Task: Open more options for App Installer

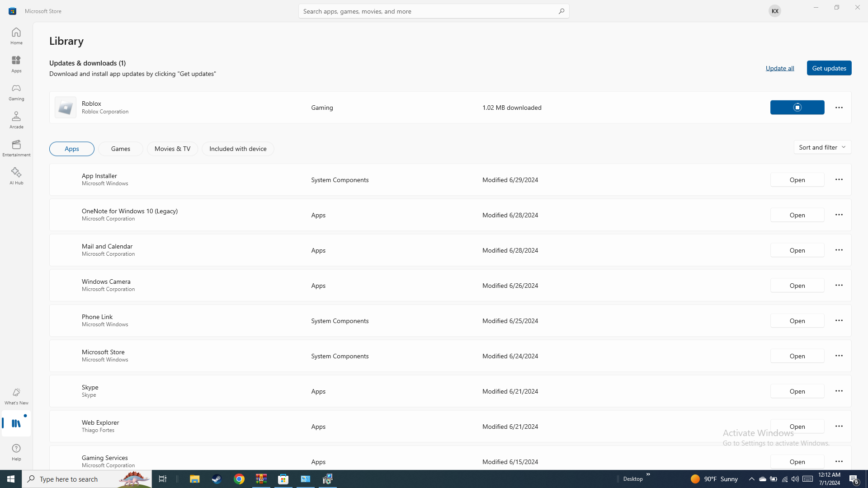Action: [x=839, y=179]
